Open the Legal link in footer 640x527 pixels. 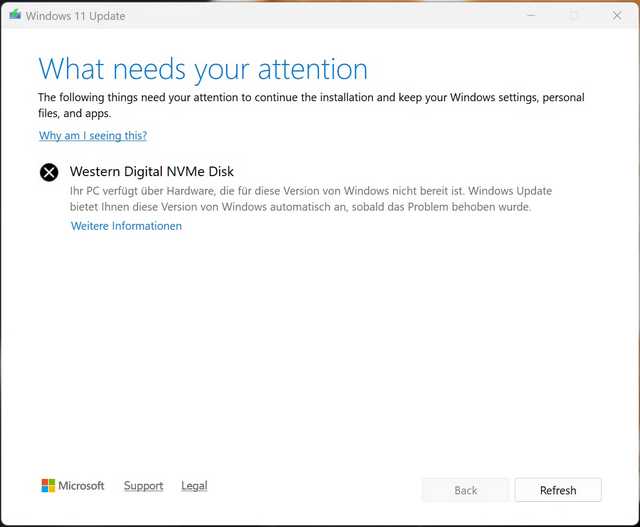[194, 486]
